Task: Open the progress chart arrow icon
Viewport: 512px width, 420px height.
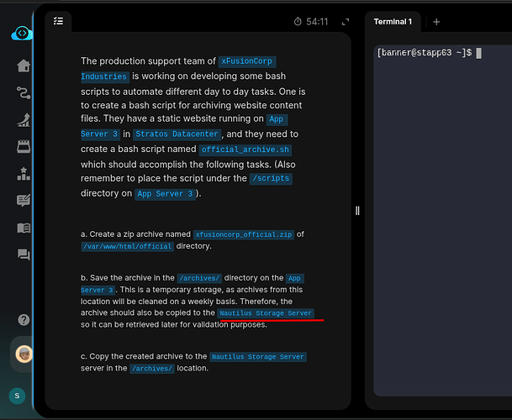Action: 24,120
